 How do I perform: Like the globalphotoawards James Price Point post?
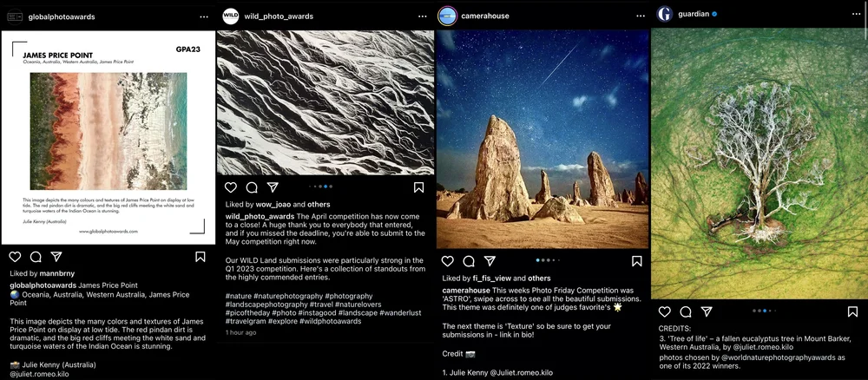pyautogui.click(x=15, y=257)
